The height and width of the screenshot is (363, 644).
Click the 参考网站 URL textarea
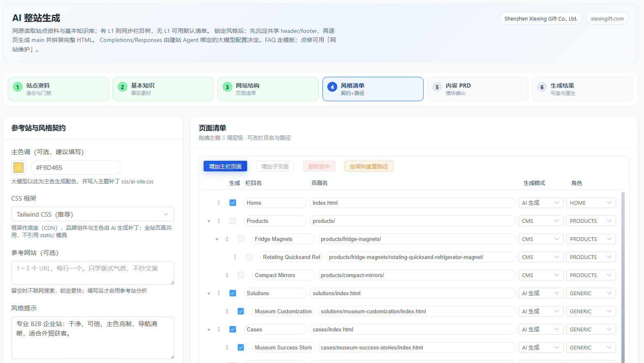pos(93,273)
